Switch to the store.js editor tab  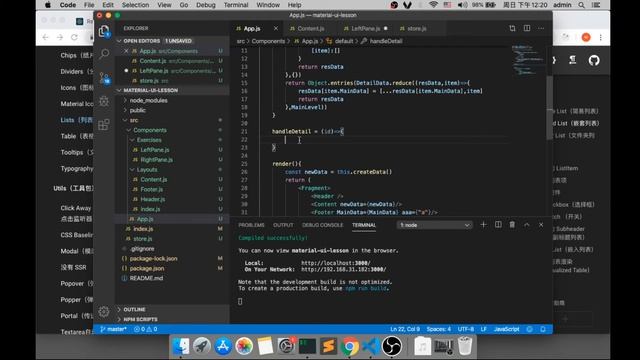click(416, 28)
